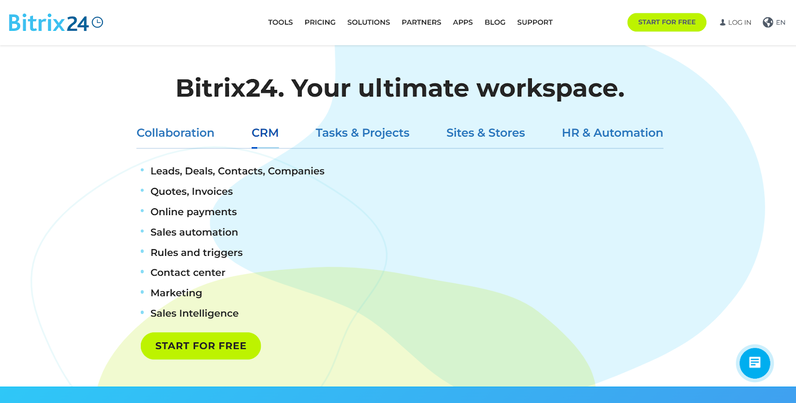Open the chat widget icon

[755, 362]
